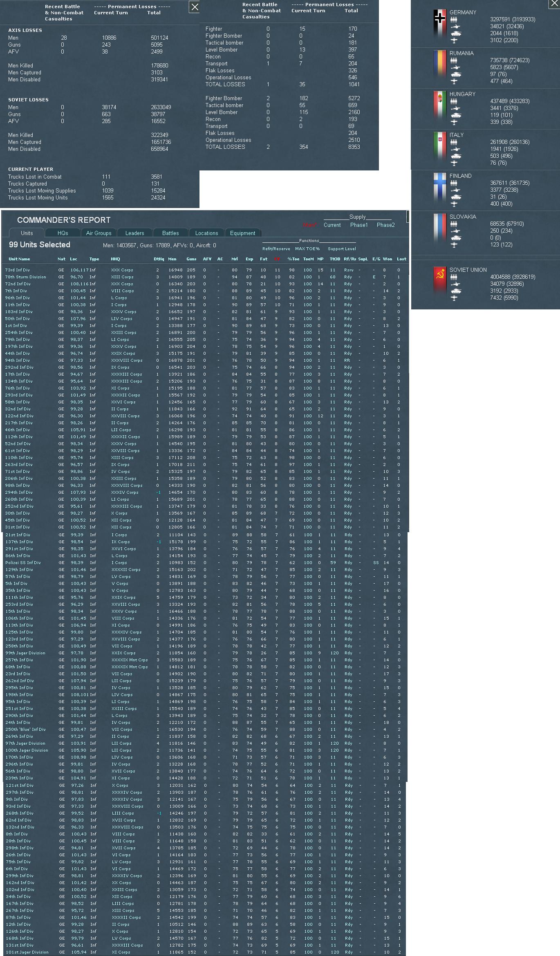This screenshot has height=956, width=560.
Task: Click Italy's tank AFV icon
Action: coord(455,156)
